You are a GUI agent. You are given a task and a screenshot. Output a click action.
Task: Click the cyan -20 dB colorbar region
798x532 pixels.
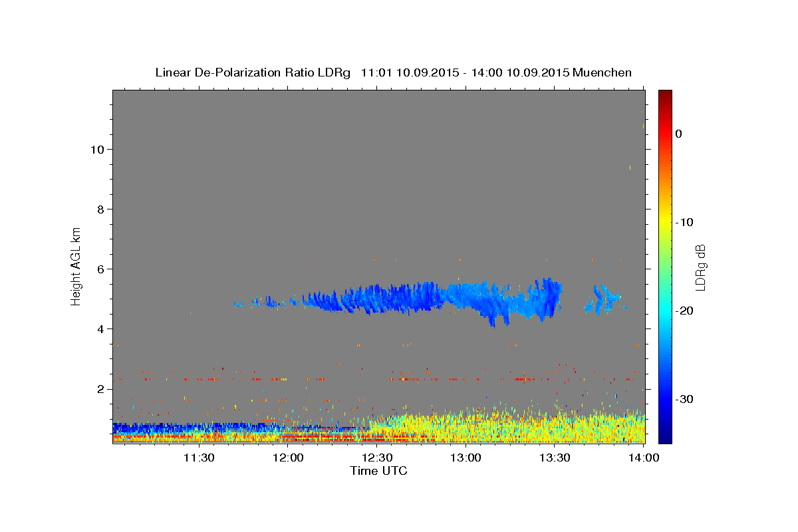[665, 311]
